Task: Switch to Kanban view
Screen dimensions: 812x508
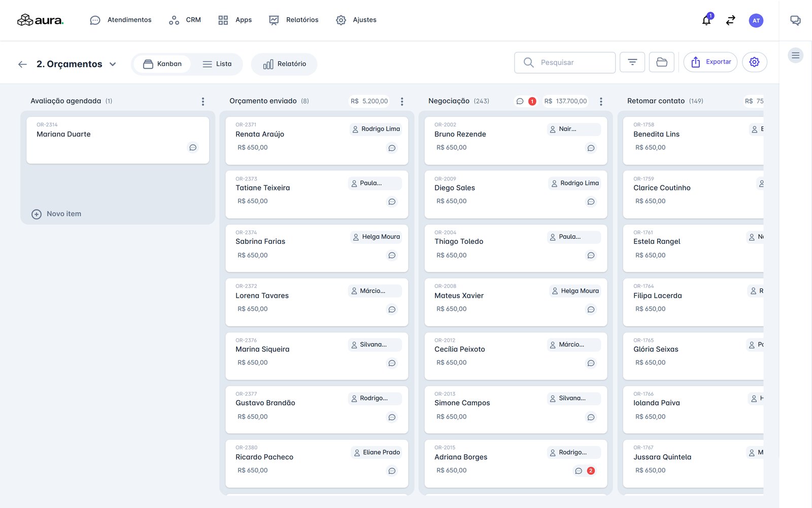Action: click(x=162, y=64)
